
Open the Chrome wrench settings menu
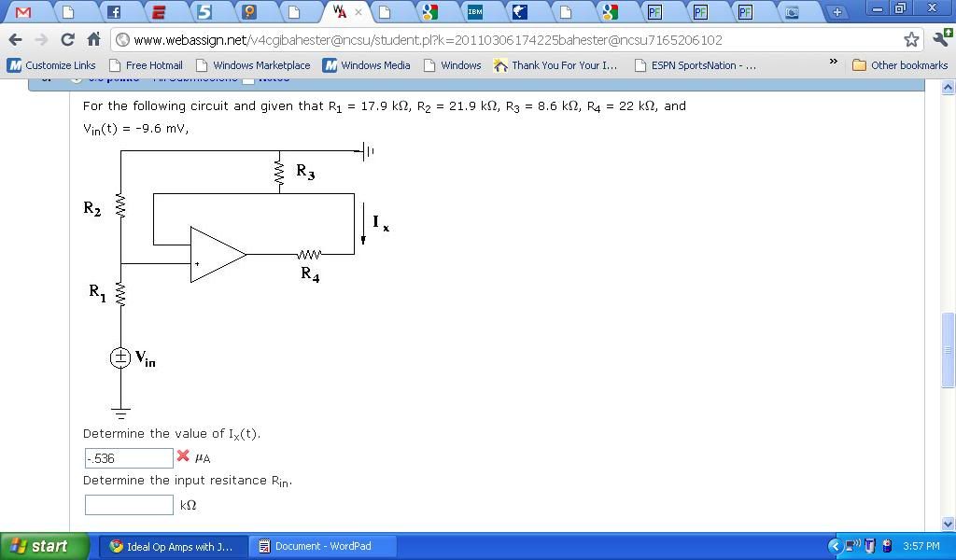[x=940, y=39]
